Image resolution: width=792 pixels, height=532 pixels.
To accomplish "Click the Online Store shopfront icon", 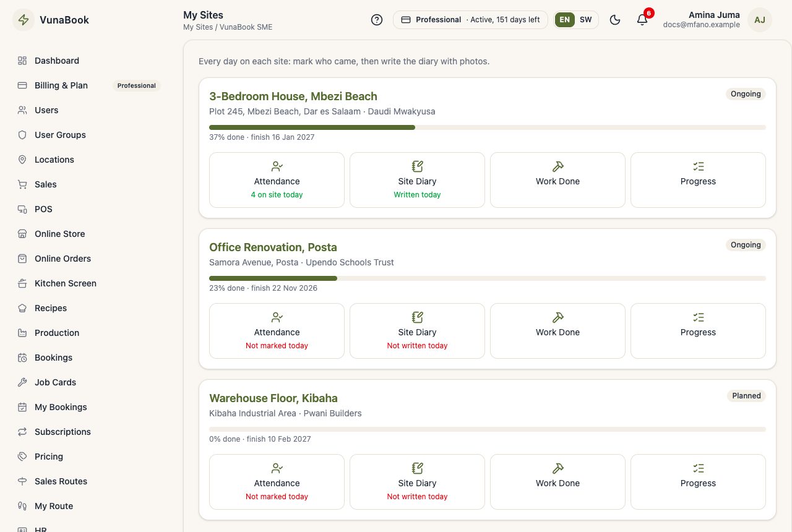I will (x=22, y=234).
